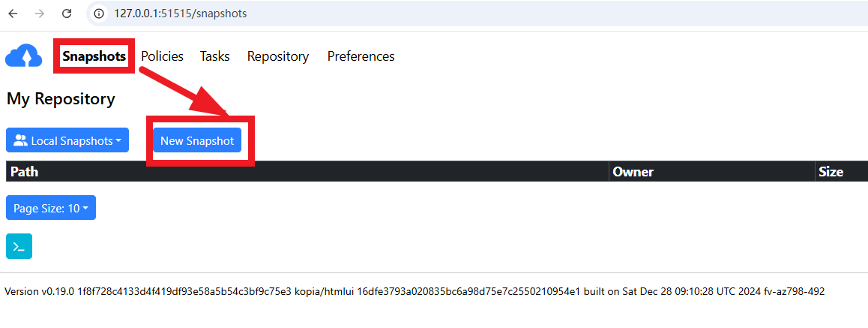View site information icon in address bar

tap(100, 14)
